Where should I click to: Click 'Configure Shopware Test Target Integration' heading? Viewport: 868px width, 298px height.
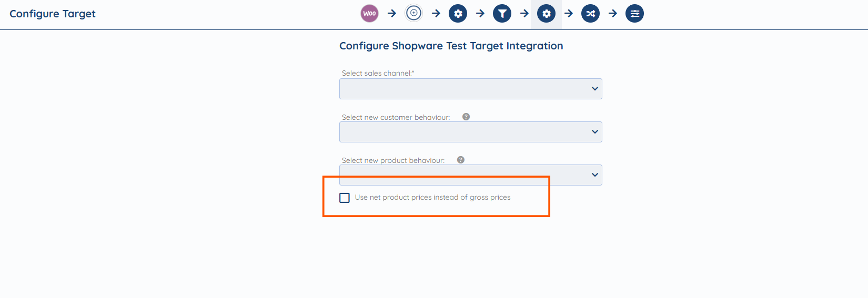click(451, 46)
